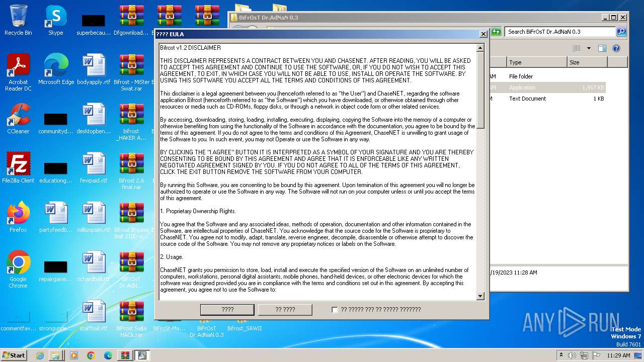Click the Explorer search magnifier icon
The width and height of the screenshot is (644, 362).
(x=621, y=32)
